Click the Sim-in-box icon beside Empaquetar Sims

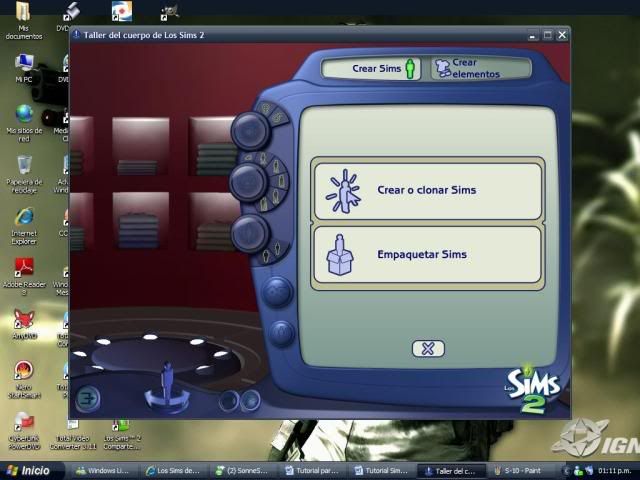(340, 255)
